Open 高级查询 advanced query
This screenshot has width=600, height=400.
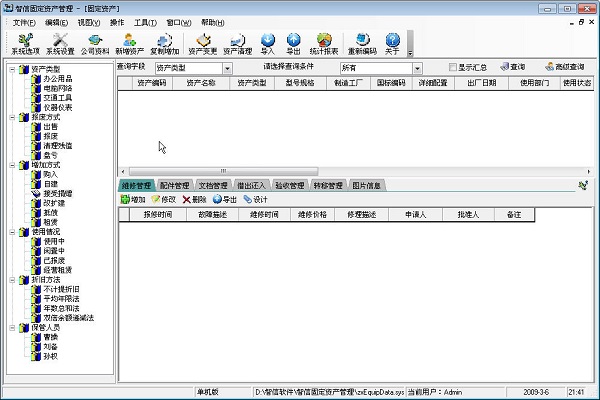(x=565, y=67)
